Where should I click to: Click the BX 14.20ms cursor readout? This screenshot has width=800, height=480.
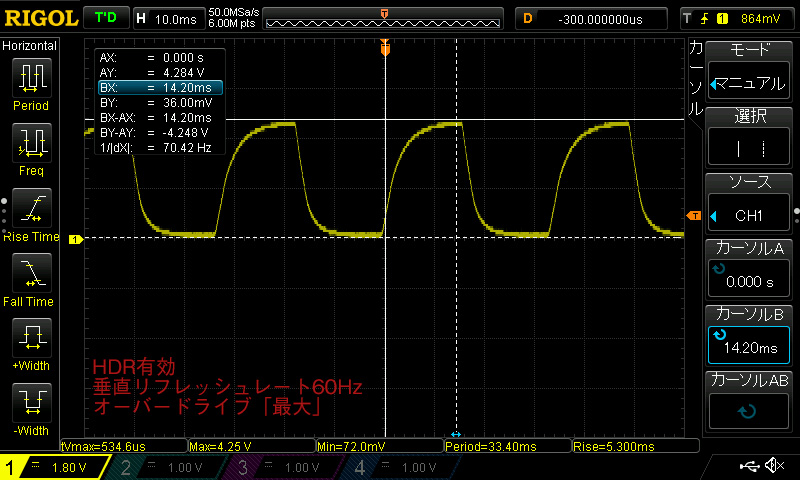tap(160, 88)
